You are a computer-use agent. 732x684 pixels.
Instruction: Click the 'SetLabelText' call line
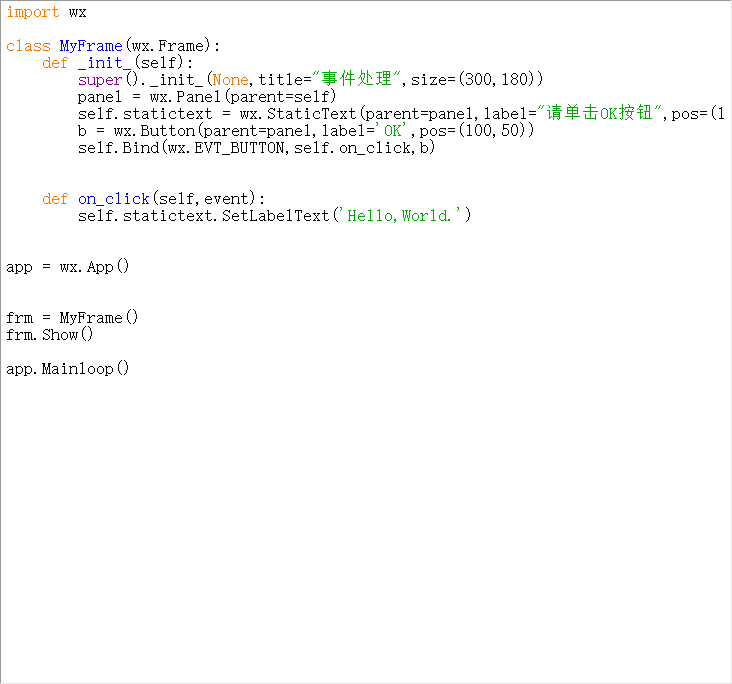click(274, 216)
